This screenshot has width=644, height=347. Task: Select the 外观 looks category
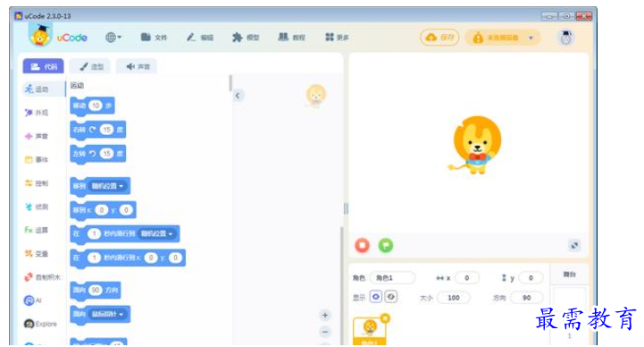(37, 113)
